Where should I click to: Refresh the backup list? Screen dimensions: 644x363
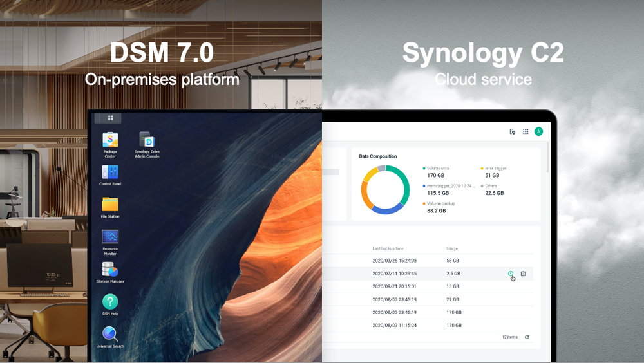pos(527,337)
